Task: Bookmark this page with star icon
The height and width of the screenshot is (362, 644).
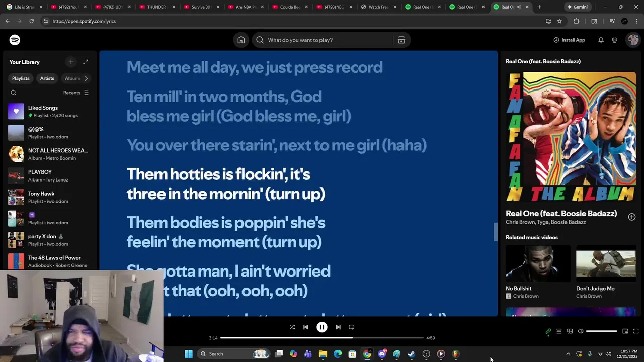Action: pos(559,21)
